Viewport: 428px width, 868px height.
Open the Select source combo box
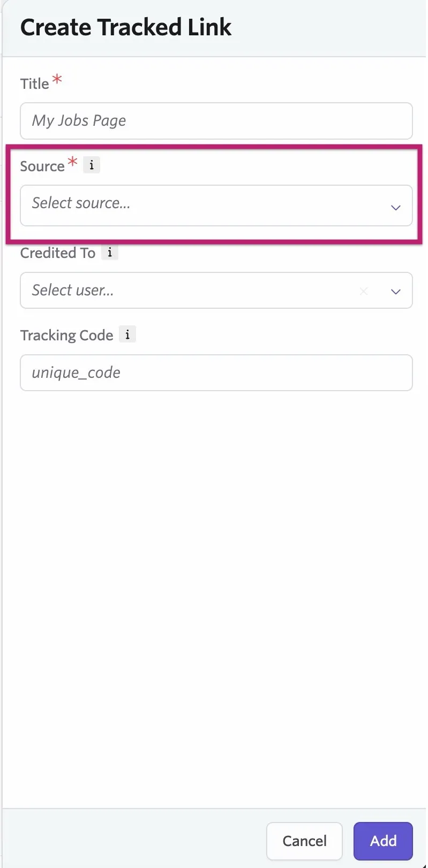pos(216,205)
